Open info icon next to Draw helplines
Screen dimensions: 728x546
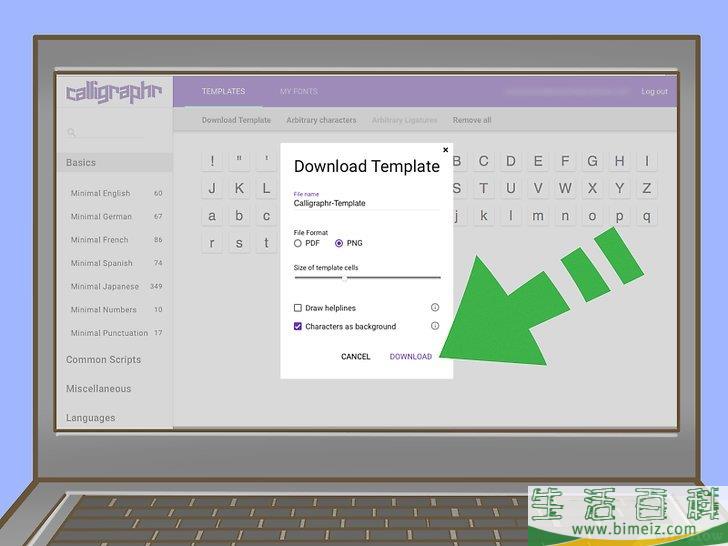point(435,307)
